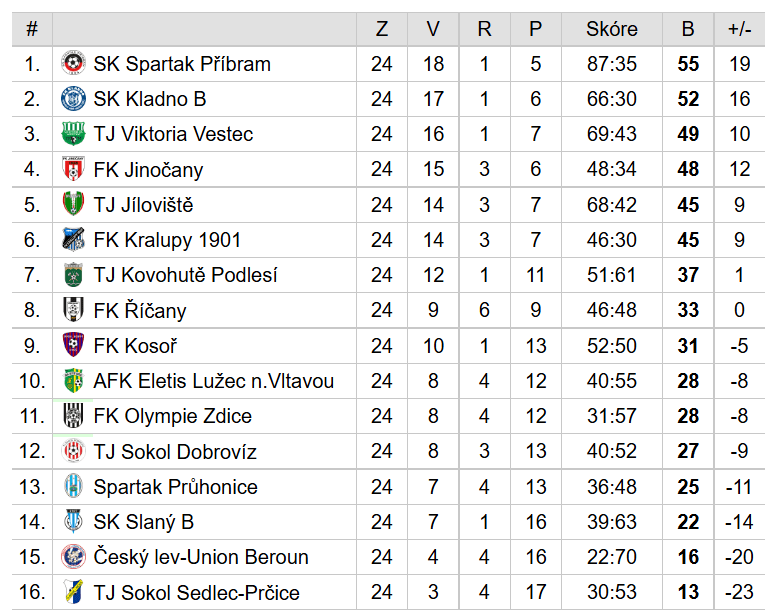This screenshot has height=612, width=772.
Task: Click the Český lev-Union Beroun logo
Action: pyautogui.click(x=73, y=557)
